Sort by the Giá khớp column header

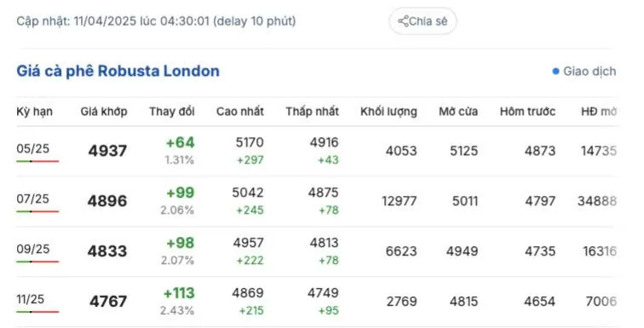pos(104,112)
